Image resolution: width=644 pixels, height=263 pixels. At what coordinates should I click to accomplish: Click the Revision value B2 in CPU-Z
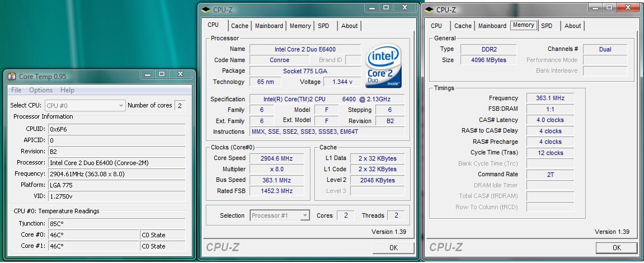tap(390, 121)
